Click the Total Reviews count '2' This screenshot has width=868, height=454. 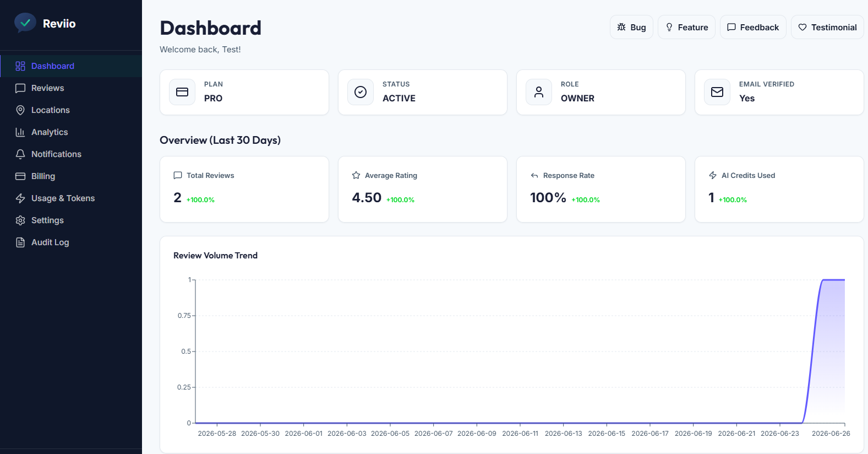tap(177, 198)
